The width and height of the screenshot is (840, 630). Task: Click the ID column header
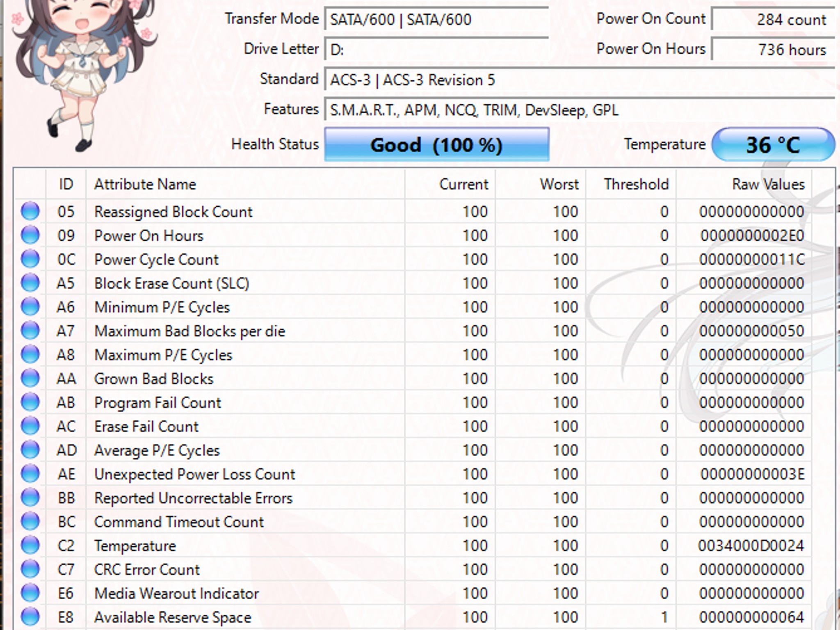click(x=66, y=184)
